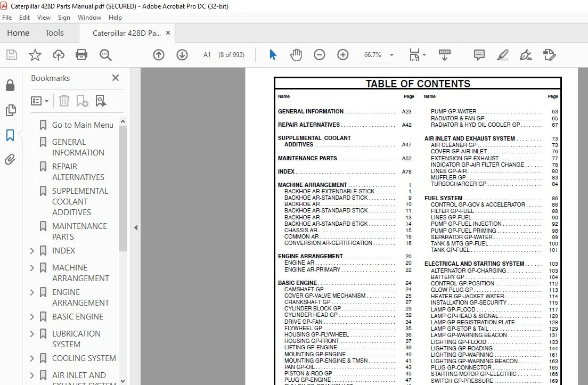Close the Bookmarks panel
This screenshot has width=588, height=385.
pos(116,78)
